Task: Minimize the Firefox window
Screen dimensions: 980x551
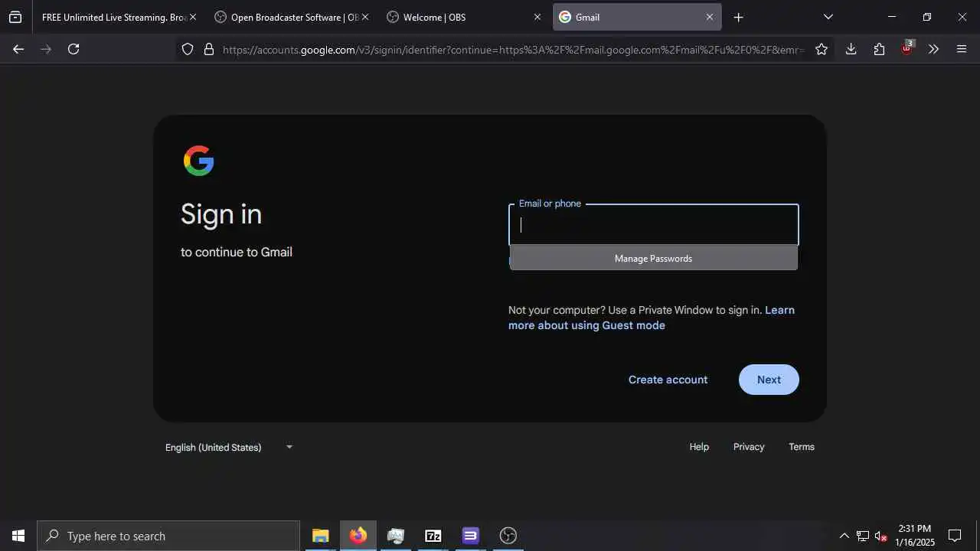Action: (892, 17)
